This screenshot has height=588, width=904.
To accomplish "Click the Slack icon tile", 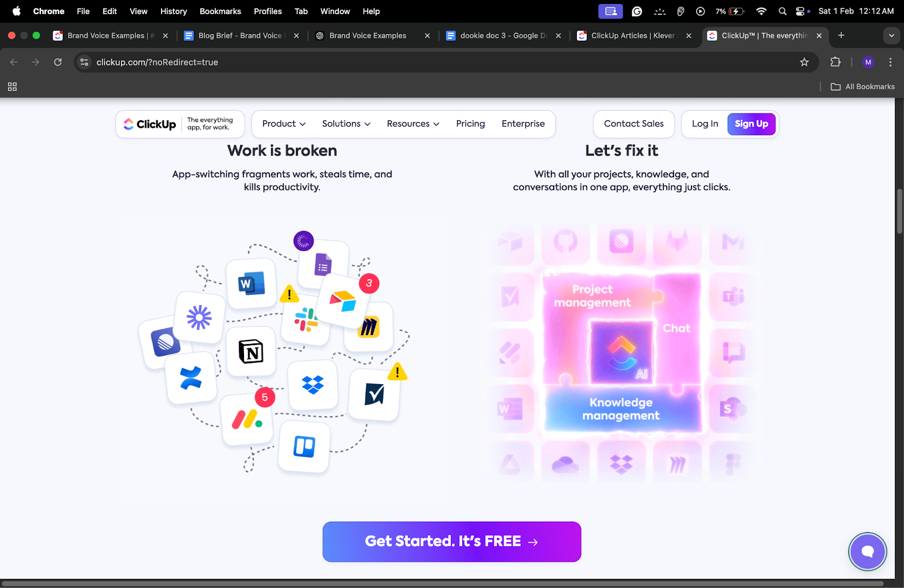I will (306, 320).
